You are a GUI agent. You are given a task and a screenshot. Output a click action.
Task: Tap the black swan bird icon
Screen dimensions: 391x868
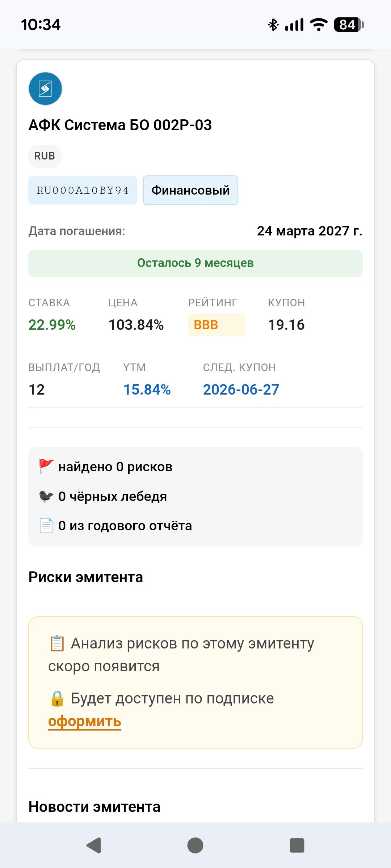coord(46,496)
